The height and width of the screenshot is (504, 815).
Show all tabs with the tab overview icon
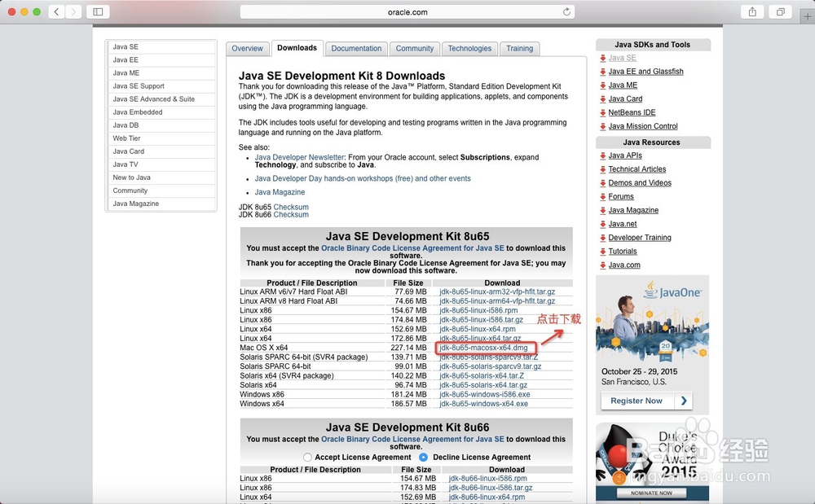coord(780,11)
